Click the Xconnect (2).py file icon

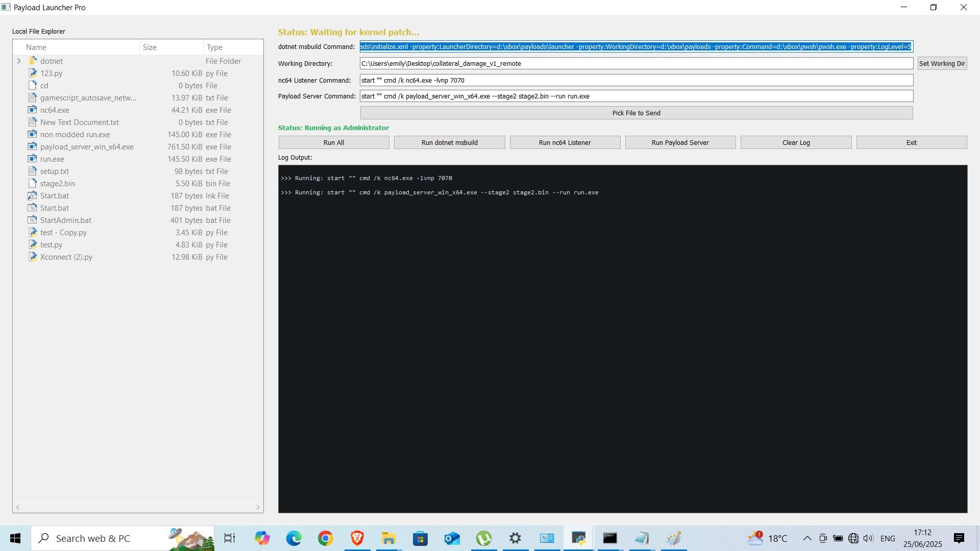tap(32, 257)
